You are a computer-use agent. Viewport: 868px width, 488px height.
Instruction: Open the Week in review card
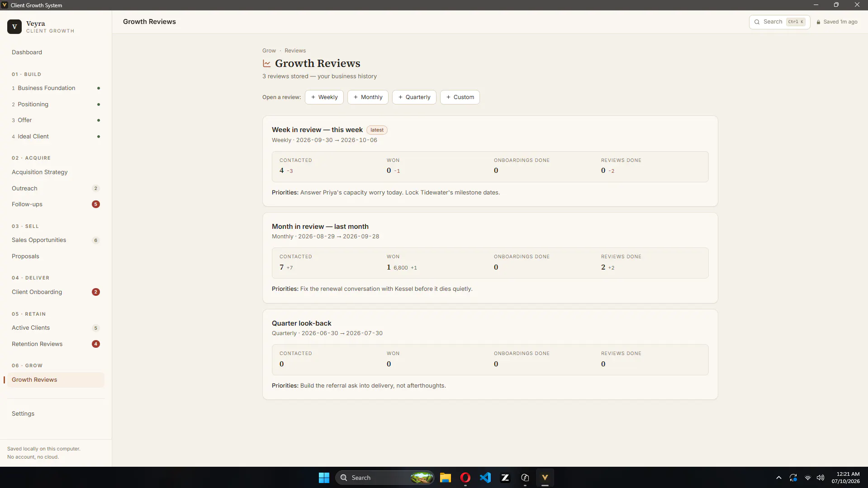pyautogui.click(x=490, y=161)
